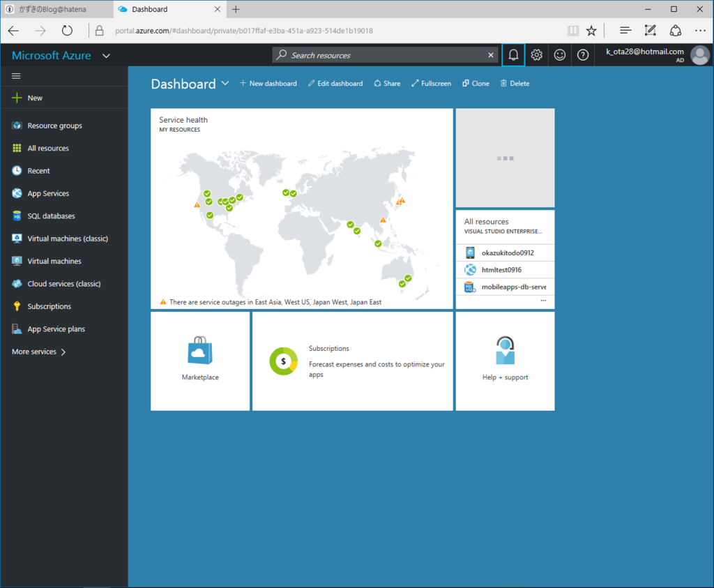The image size is (714, 588).
Task: Click Edit dashboard button
Action: (x=335, y=83)
